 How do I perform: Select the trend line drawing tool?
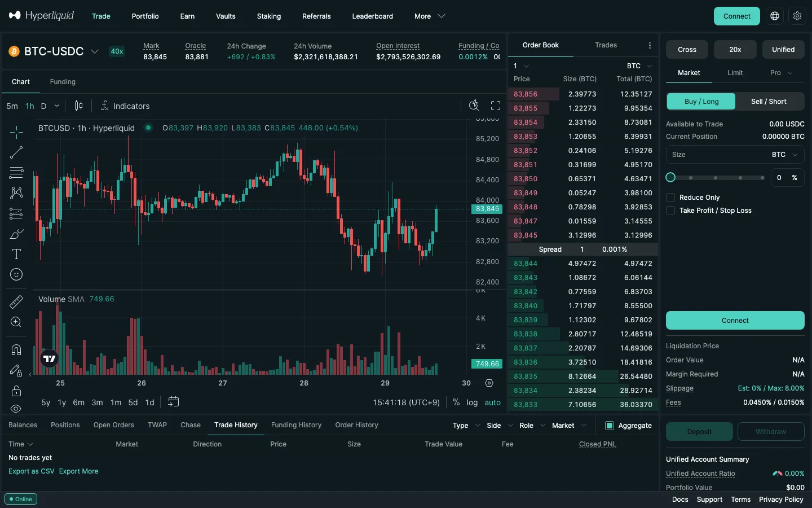click(x=16, y=152)
